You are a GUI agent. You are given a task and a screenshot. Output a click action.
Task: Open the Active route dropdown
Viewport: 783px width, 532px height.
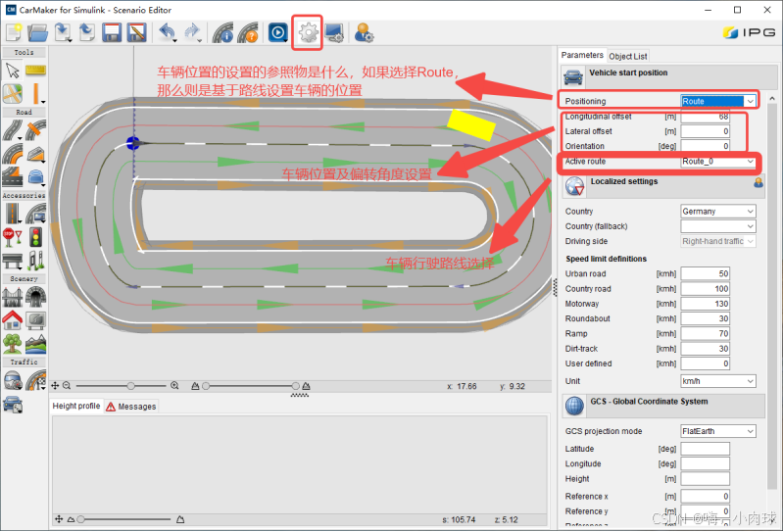tap(718, 162)
